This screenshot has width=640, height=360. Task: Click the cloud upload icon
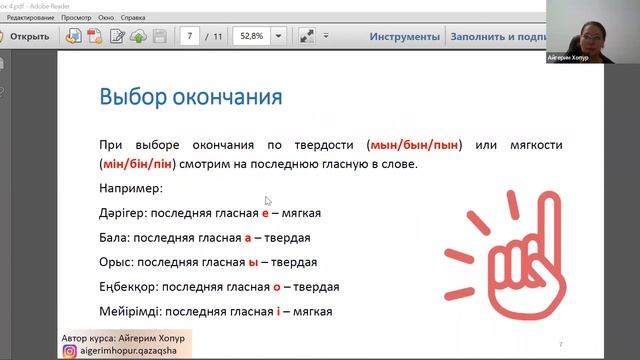[138, 36]
